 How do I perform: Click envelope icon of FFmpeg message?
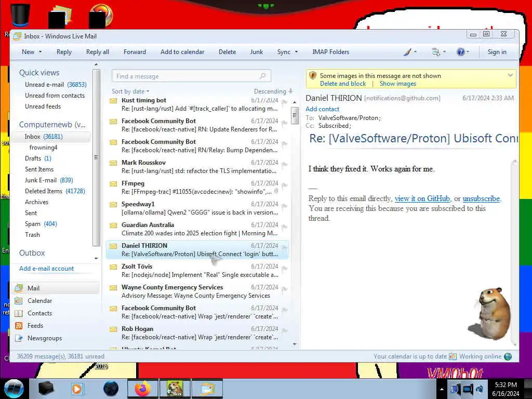pos(113,184)
